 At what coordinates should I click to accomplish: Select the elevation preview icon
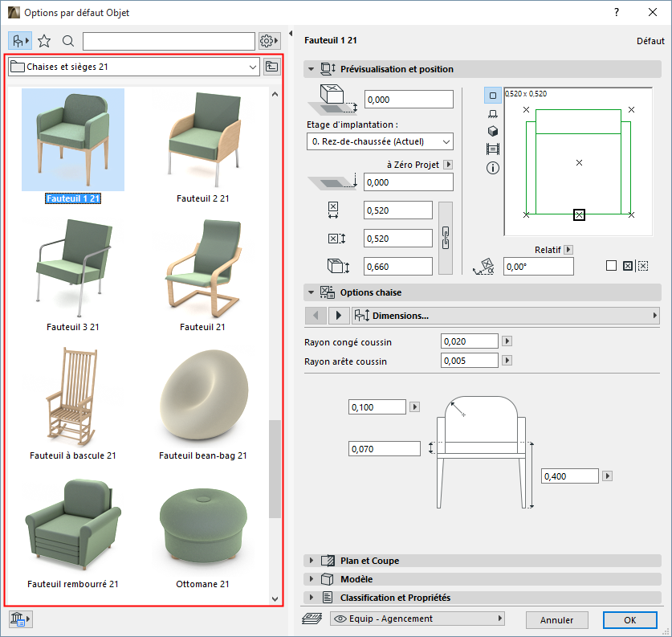pyautogui.click(x=493, y=113)
